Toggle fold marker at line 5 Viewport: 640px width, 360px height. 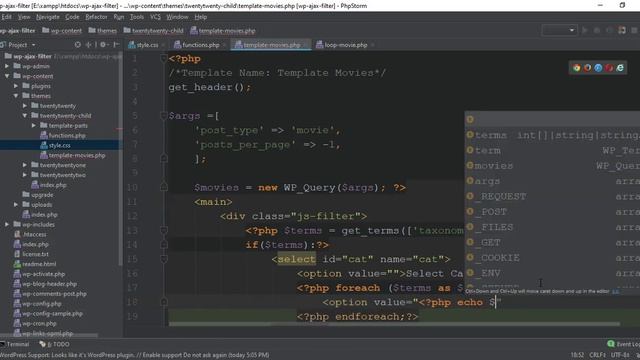tap(164, 116)
